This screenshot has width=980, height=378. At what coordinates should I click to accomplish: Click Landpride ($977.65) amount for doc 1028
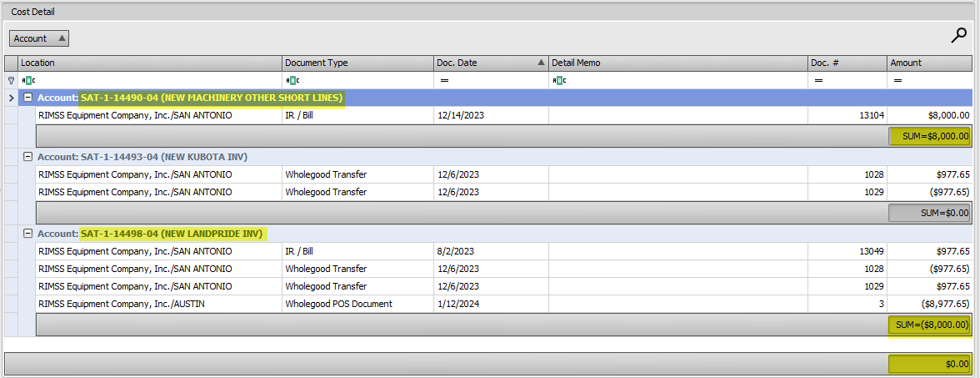coord(930,269)
